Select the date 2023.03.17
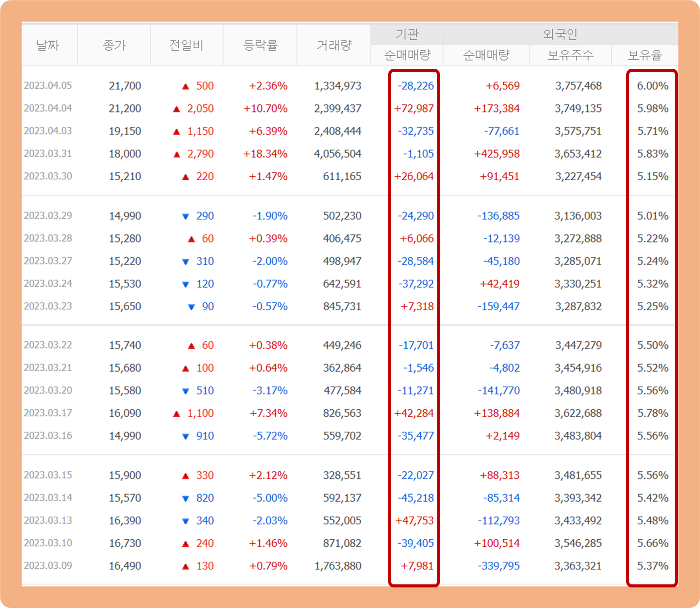Screen dimensions: 700x608 pos(48,413)
